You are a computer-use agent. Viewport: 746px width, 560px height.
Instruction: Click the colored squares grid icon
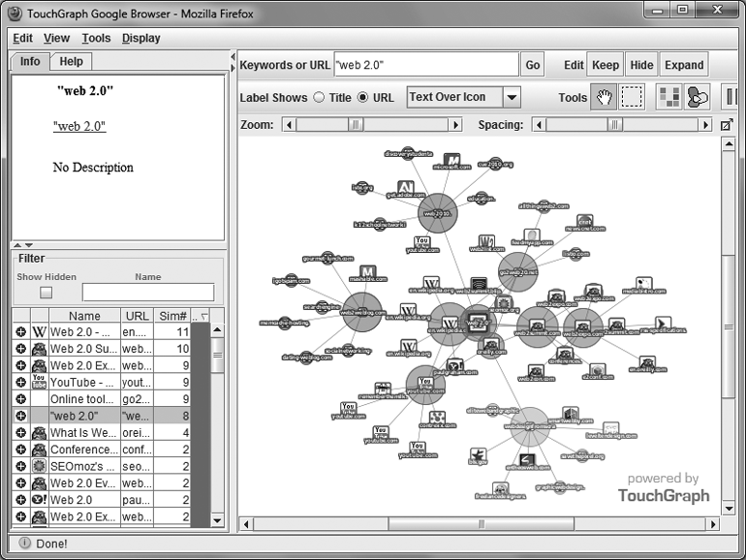668,97
